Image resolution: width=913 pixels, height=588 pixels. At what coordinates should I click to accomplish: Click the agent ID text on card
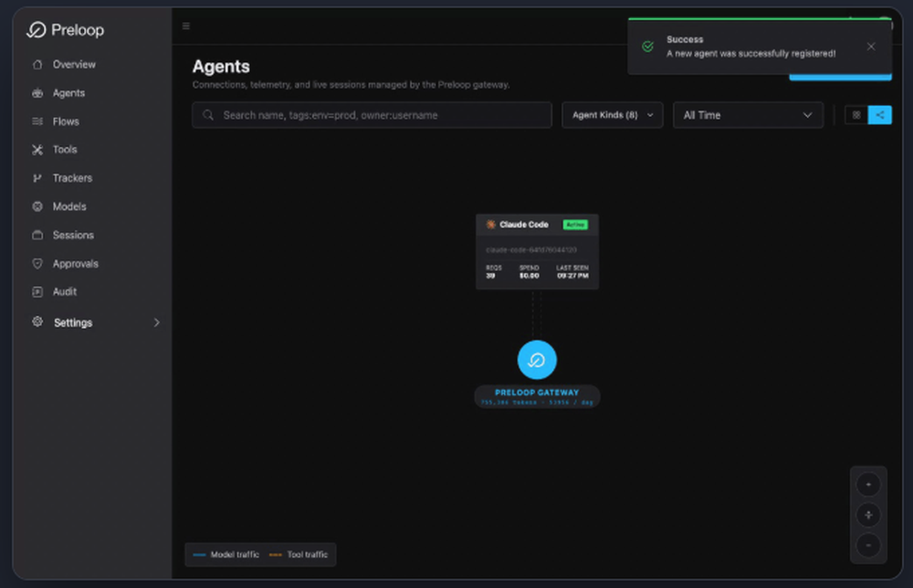(531, 250)
